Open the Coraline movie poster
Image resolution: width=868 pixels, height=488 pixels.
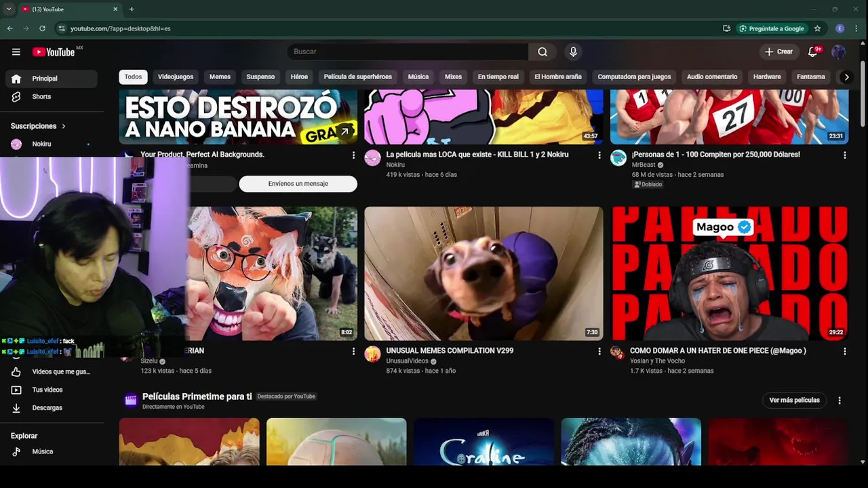(x=484, y=441)
